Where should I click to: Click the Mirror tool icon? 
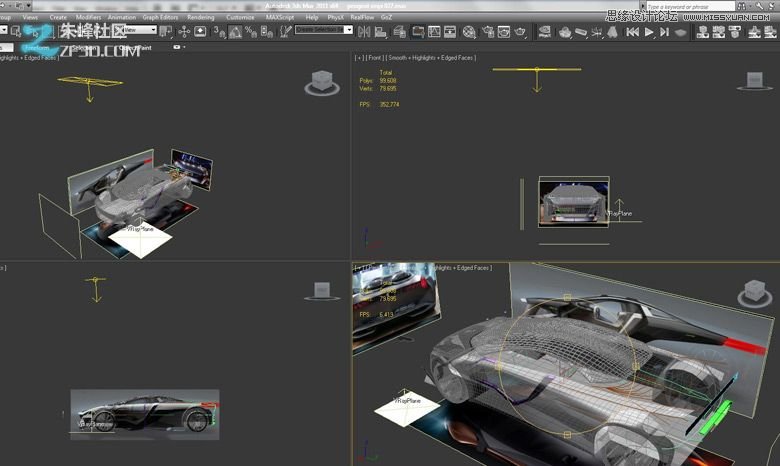pos(365,31)
